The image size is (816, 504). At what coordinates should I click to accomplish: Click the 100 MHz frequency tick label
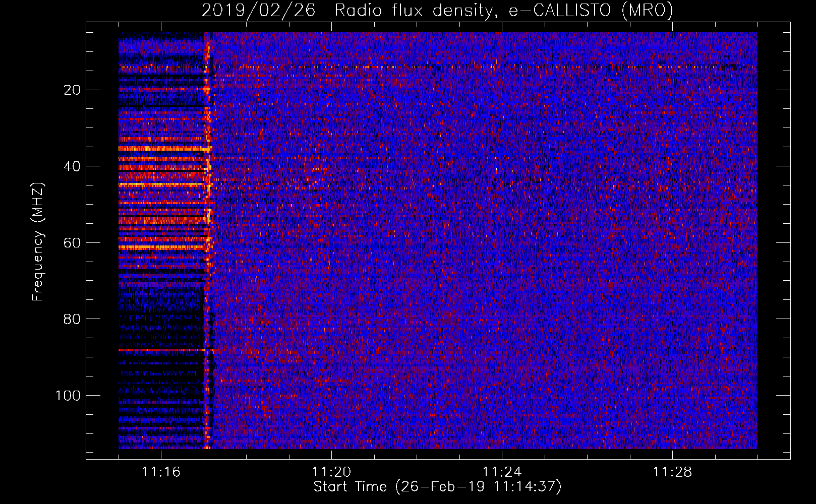click(68, 396)
